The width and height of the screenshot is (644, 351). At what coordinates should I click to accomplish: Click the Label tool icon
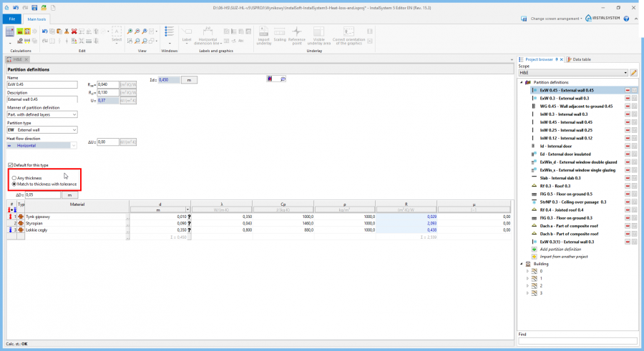pyautogui.click(x=186, y=34)
